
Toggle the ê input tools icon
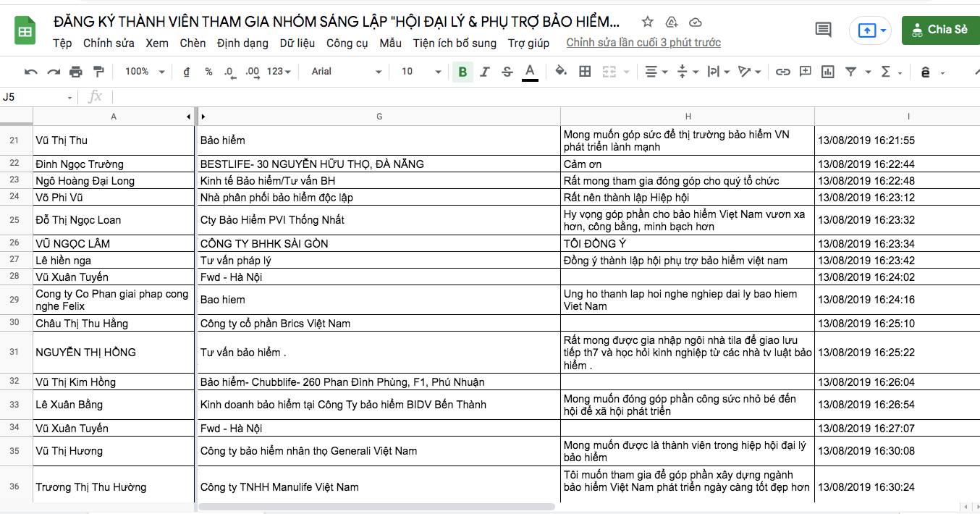coord(925,72)
